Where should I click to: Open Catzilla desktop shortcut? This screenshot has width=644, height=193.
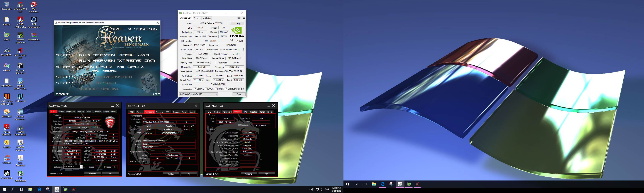tap(7, 144)
